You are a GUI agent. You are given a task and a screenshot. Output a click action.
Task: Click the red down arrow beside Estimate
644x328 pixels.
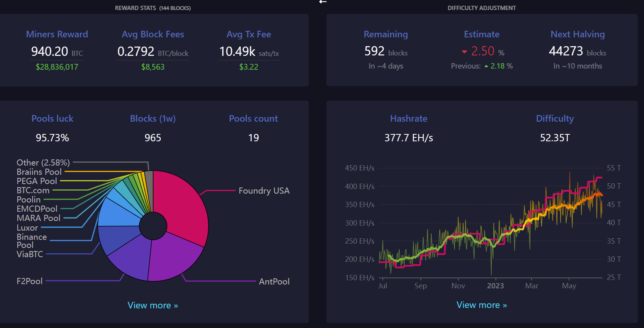coord(464,52)
